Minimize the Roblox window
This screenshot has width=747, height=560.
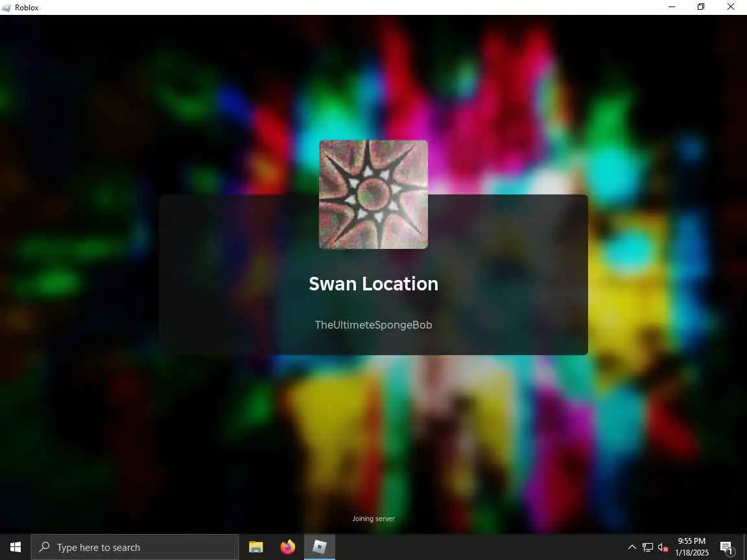[x=672, y=7]
